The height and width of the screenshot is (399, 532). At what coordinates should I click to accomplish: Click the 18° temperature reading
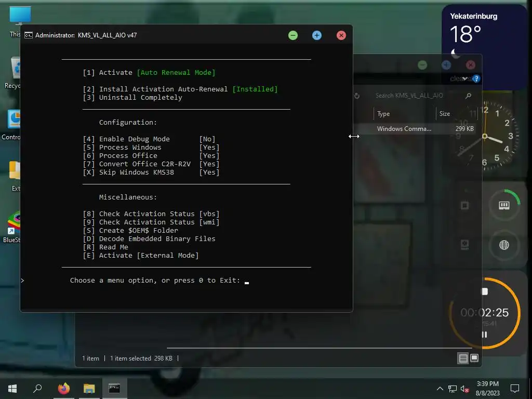click(465, 34)
